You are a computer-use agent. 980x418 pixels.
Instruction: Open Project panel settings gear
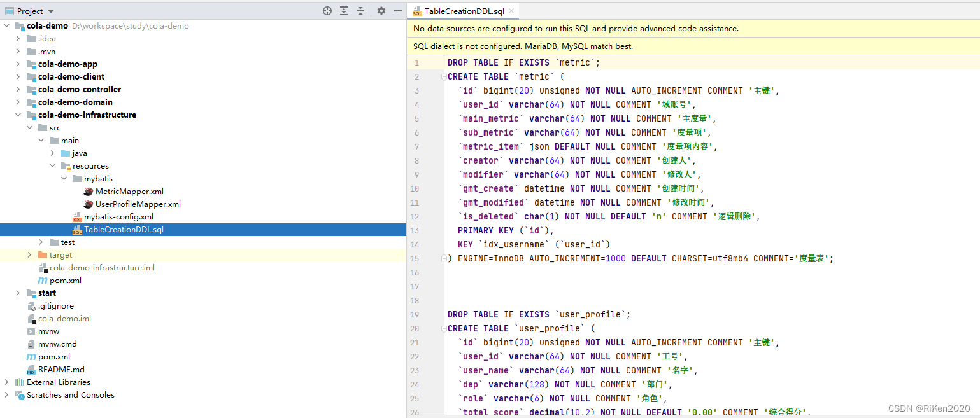381,11
